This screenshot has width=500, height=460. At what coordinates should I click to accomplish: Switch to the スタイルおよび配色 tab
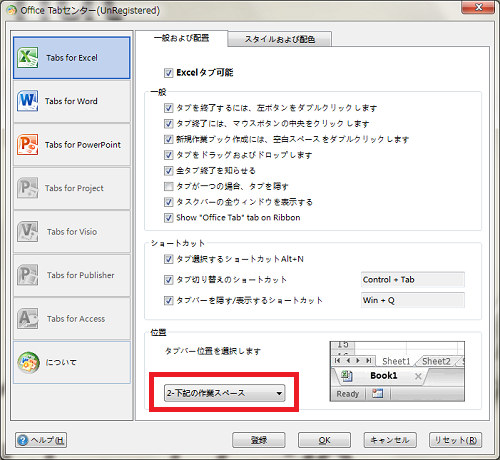pos(280,39)
